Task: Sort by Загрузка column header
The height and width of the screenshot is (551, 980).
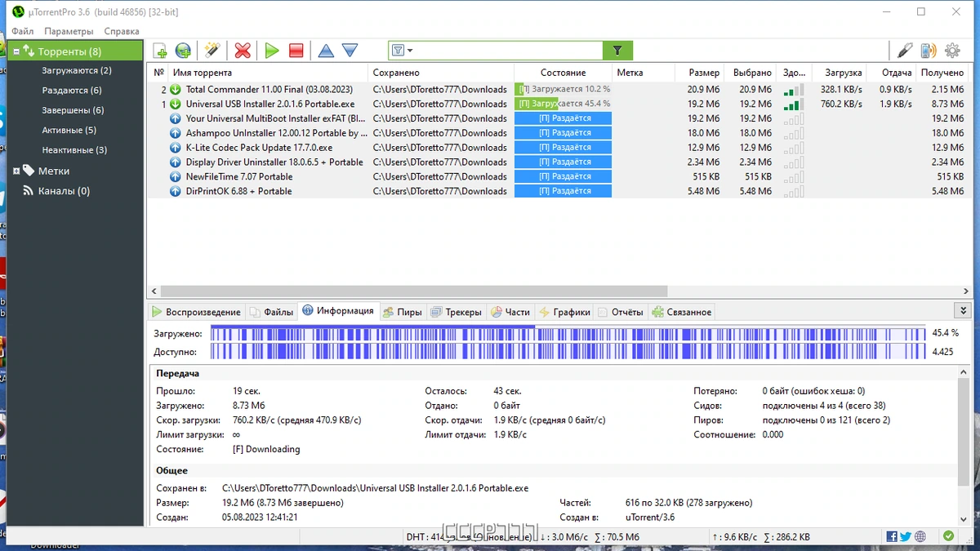Action: coord(839,73)
